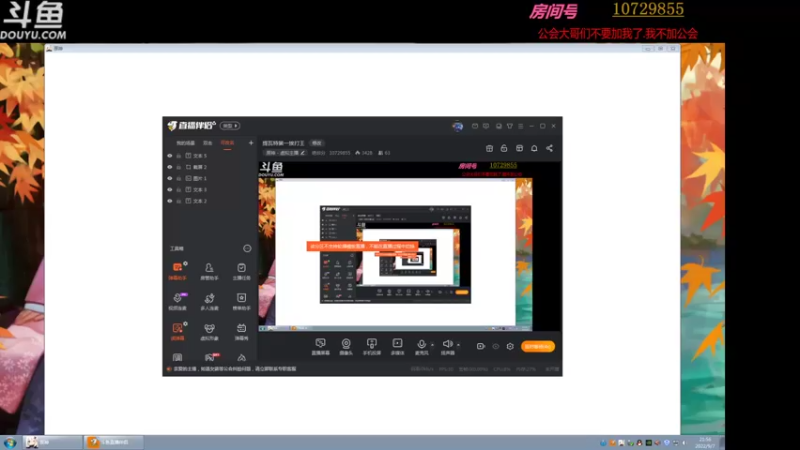This screenshot has width=800, height=450.
Task: Toggle visibility of layer 文本 3
Action: (170, 189)
